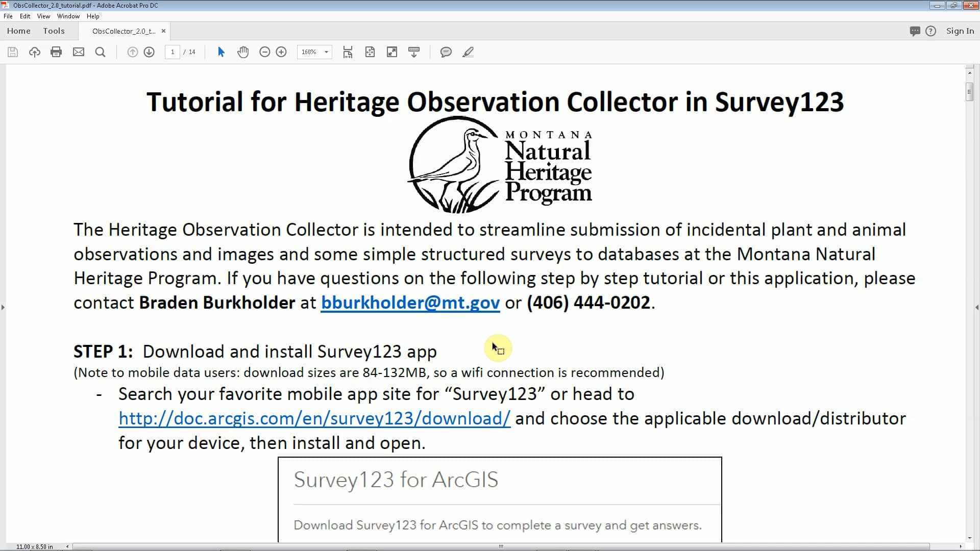Select the arrow Selection tool
Screen dimensions: 980x551
click(x=221, y=52)
